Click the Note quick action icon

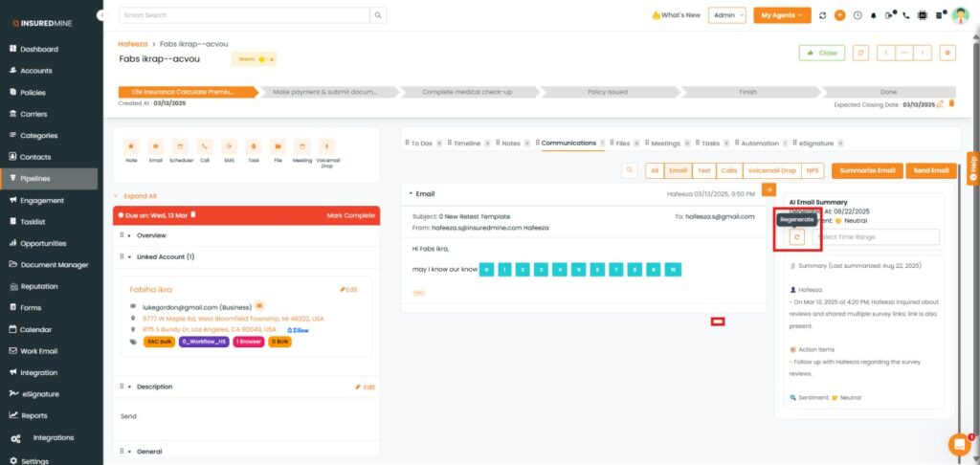coord(131,147)
